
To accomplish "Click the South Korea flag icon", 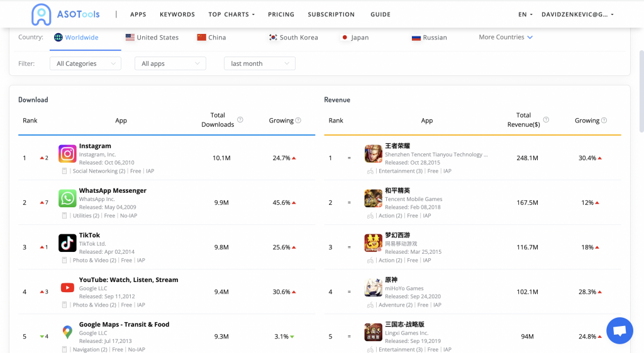I will tap(273, 37).
